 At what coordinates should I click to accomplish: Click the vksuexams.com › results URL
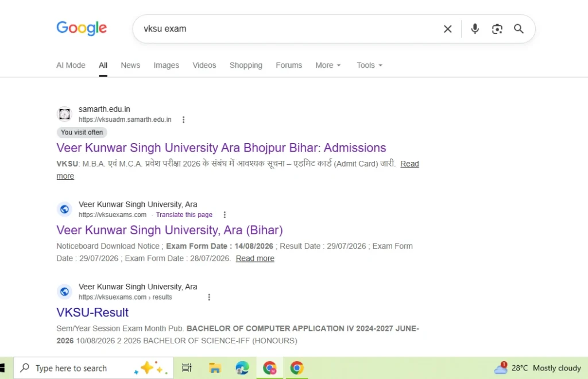[125, 297]
